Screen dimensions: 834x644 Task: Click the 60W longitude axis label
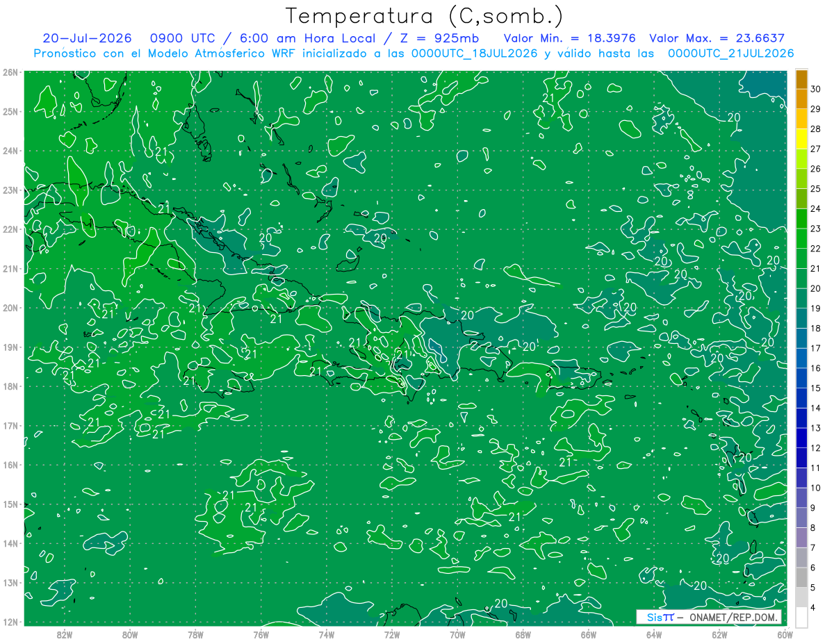pos(785,634)
